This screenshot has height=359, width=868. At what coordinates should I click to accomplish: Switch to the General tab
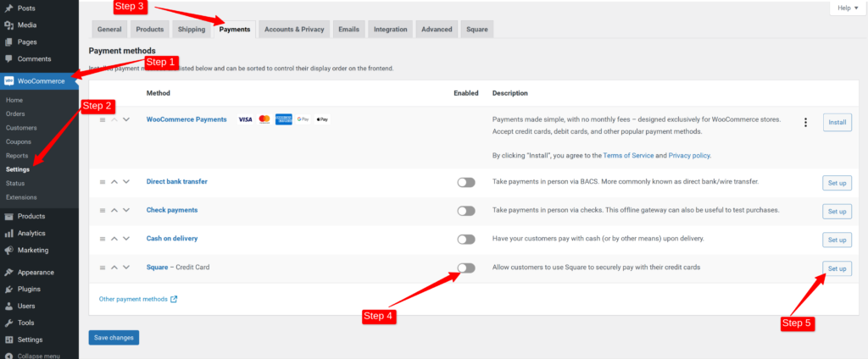point(109,30)
